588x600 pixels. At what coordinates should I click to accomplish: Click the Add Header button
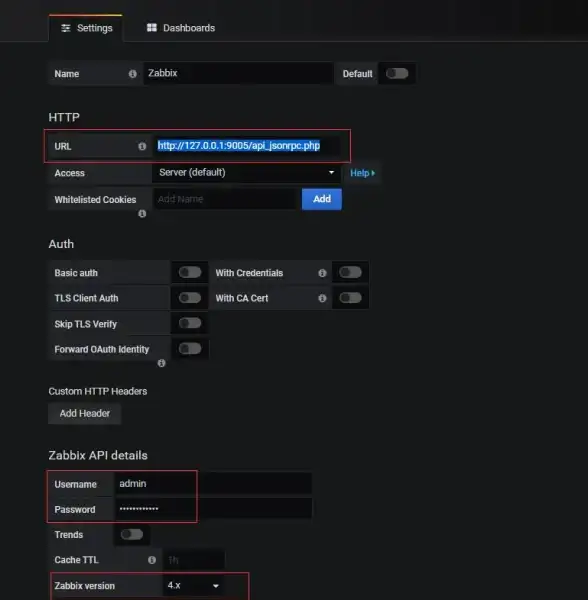click(85, 413)
